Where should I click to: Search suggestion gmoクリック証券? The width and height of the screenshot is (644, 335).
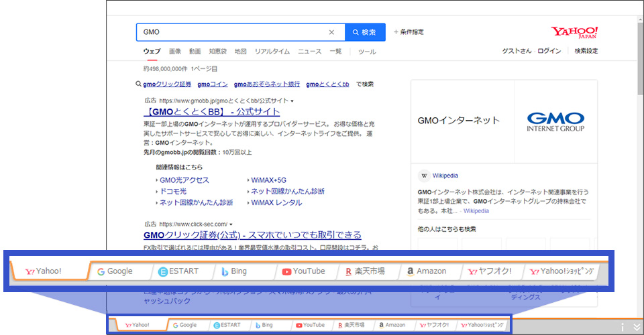click(167, 84)
